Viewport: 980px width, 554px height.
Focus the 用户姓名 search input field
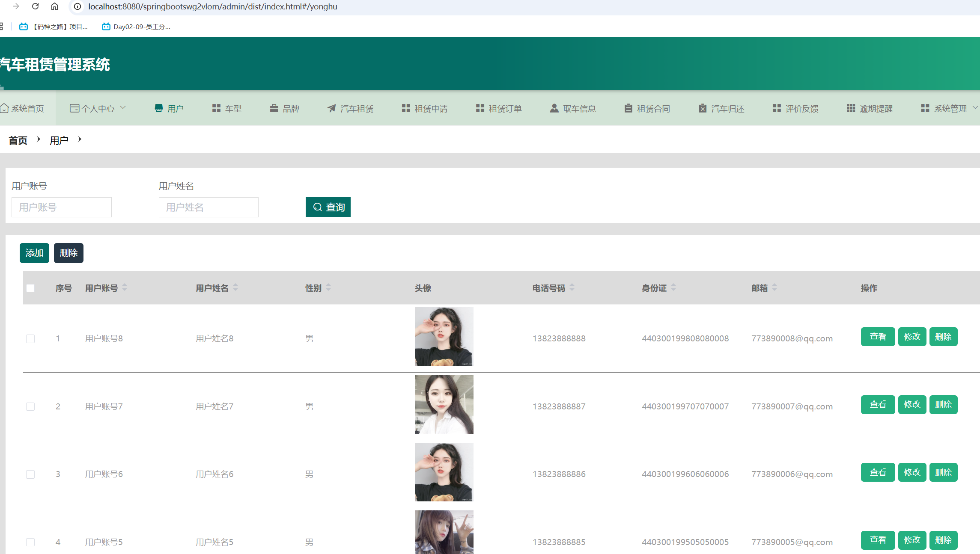point(209,207)
